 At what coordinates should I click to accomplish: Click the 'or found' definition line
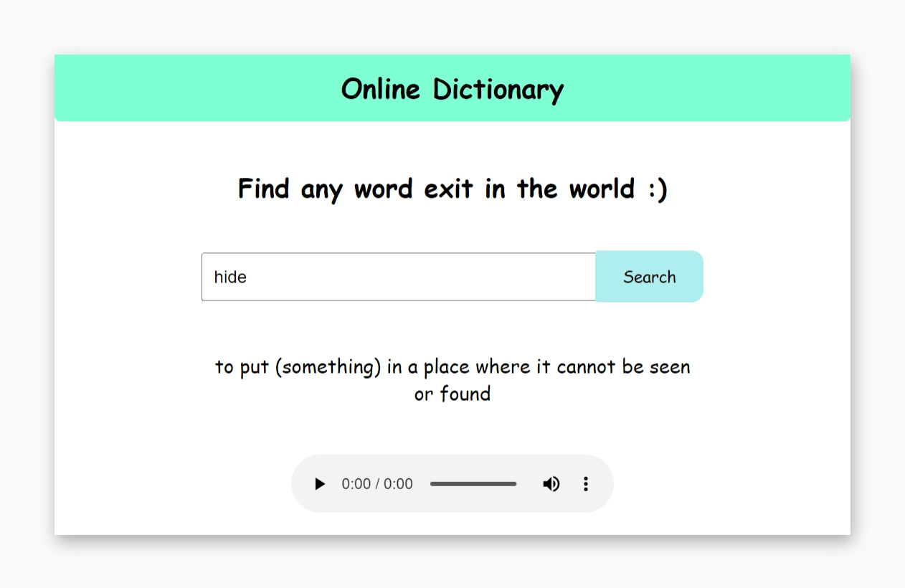[452, 394]
